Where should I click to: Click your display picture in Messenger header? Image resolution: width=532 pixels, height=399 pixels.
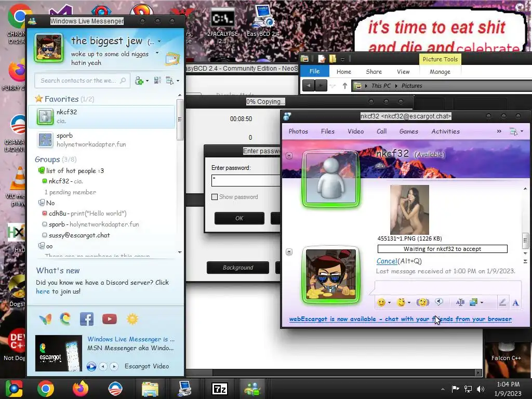coord(49,48)
